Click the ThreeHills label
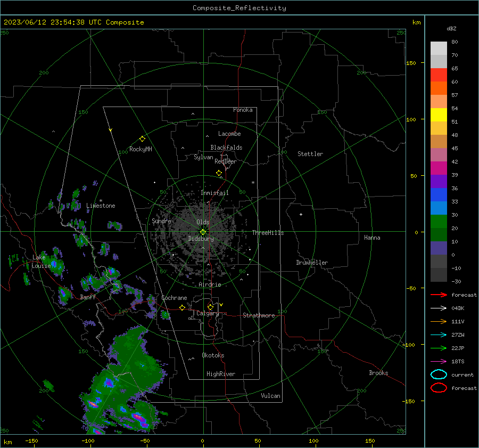 (268, 233)
